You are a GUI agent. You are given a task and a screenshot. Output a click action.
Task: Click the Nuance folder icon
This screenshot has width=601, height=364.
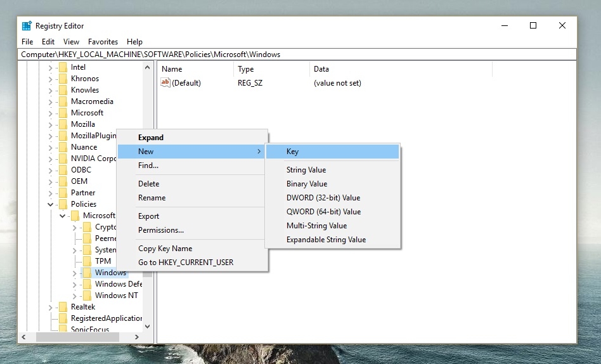(63, 147)
